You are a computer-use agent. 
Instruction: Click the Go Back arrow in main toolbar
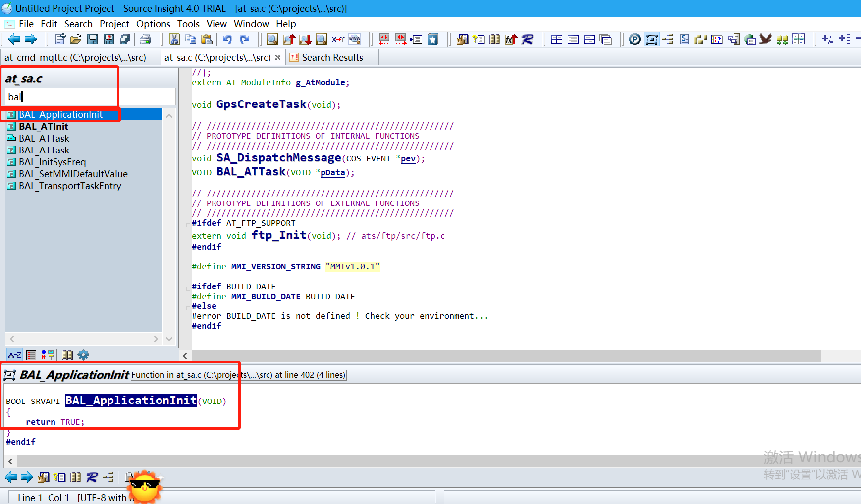tap(14, 39)
